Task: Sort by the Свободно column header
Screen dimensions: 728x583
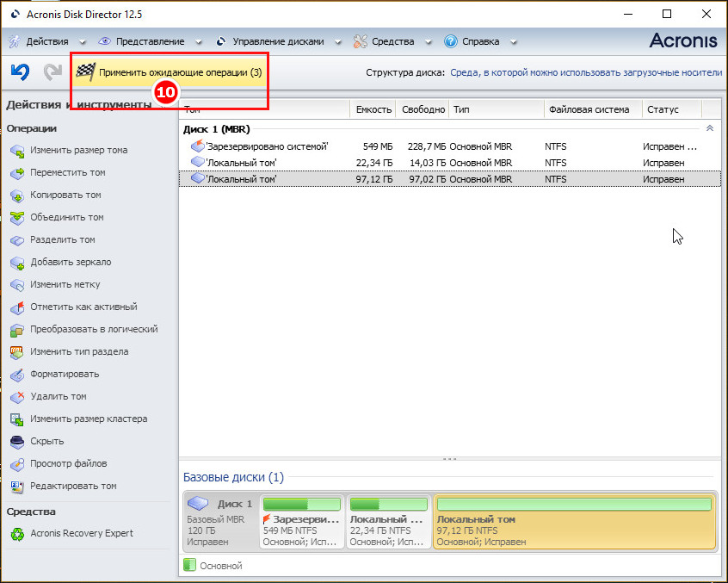Action: point(423,109)
